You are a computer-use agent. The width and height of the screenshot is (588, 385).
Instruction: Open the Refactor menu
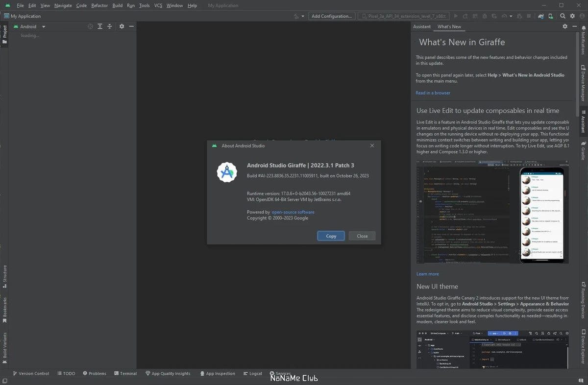click(99, 5)
